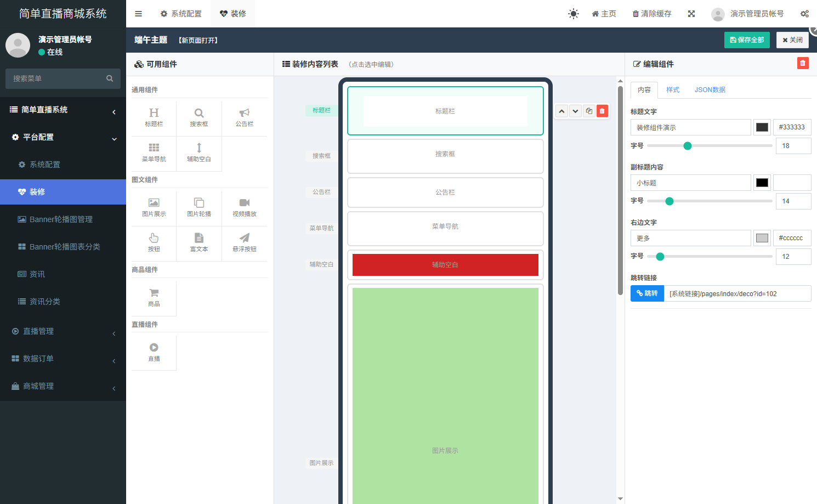The width and height of the screenshot is (817, 504).
Task: Open Banner轮播图表分类 in the sidebar
Action: pyautogui.click(x=63, y=247)
